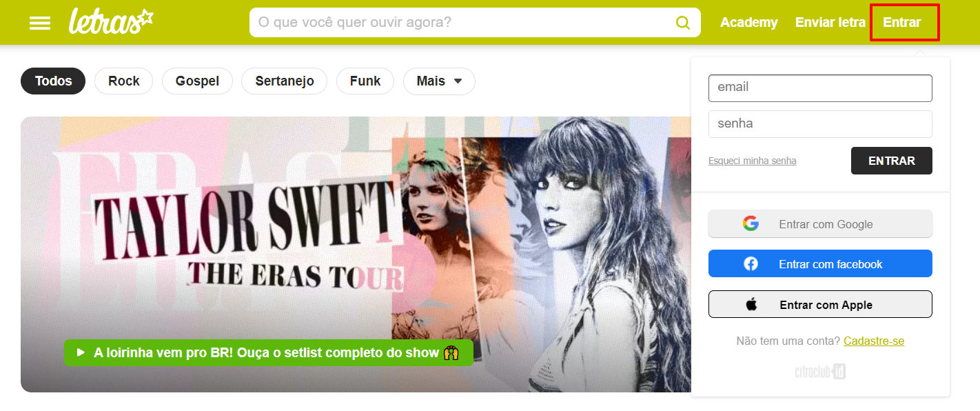This screenshot has height=411, width=980.
Task: Select the Funk genre filter
Action: tap(365, 81)
